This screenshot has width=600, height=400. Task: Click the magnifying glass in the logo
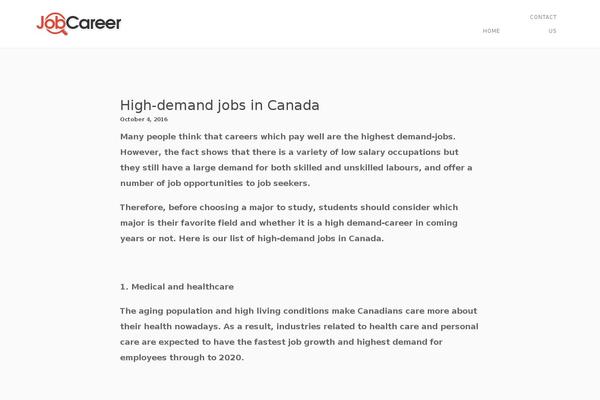(x=58, y=26)
